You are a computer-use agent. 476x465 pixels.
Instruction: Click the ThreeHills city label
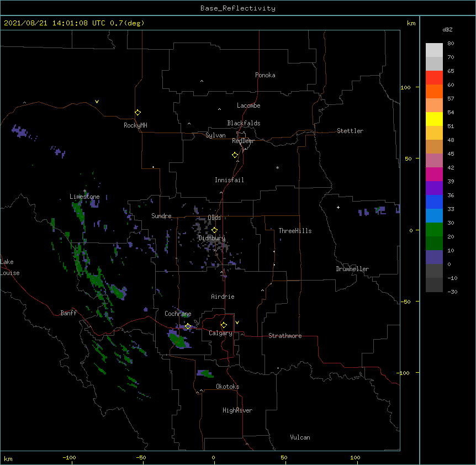(295, 231)
